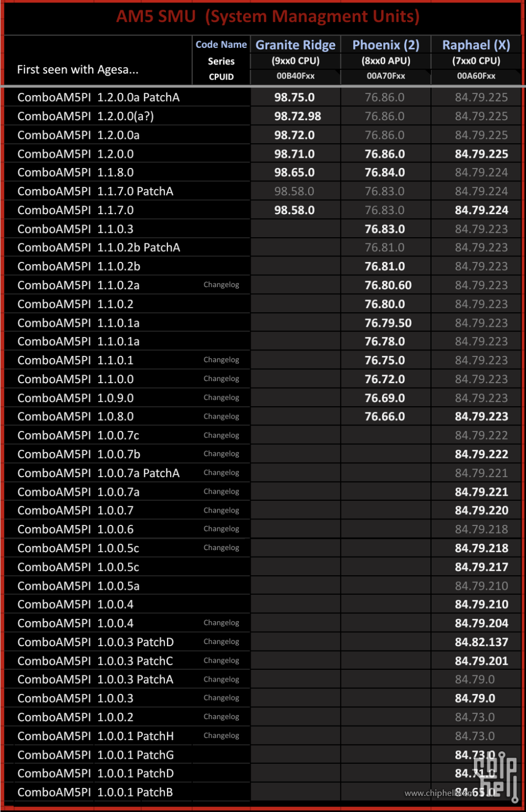Click the Raphael (X) column header
Image resolution: width=526 pixels, height=812 pixels.
[476, 45]
